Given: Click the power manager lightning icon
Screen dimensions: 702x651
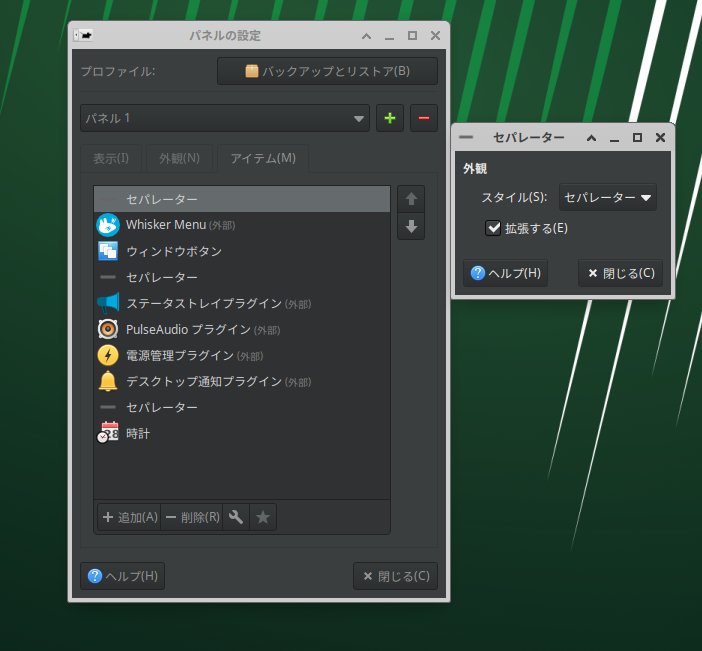Looking at the screenshot, I should coord(108,355).
